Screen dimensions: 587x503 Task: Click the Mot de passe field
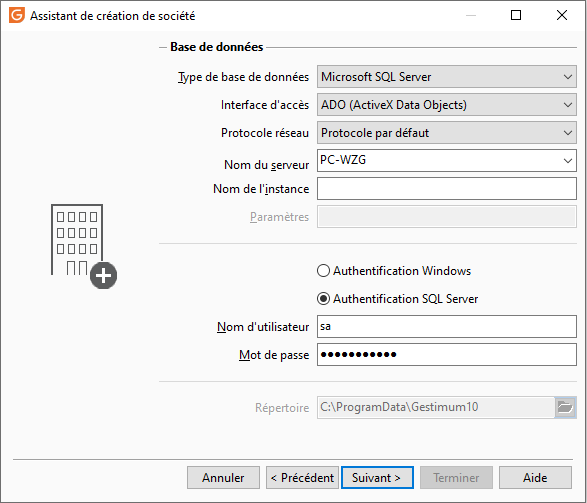tap(447, 354)
